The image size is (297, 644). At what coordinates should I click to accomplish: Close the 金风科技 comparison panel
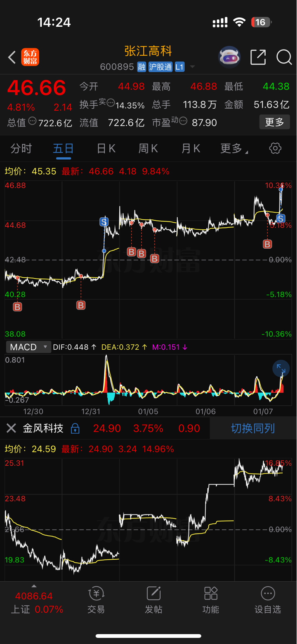click(x=11, y=428)
